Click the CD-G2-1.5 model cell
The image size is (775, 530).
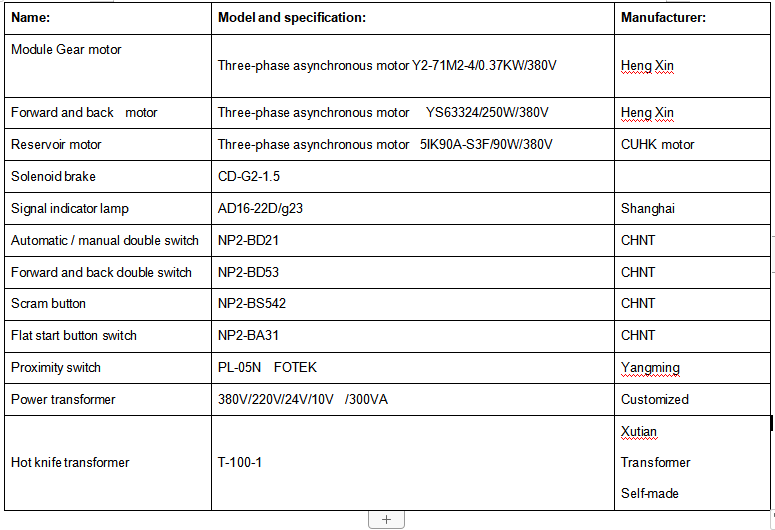point(413,177)
